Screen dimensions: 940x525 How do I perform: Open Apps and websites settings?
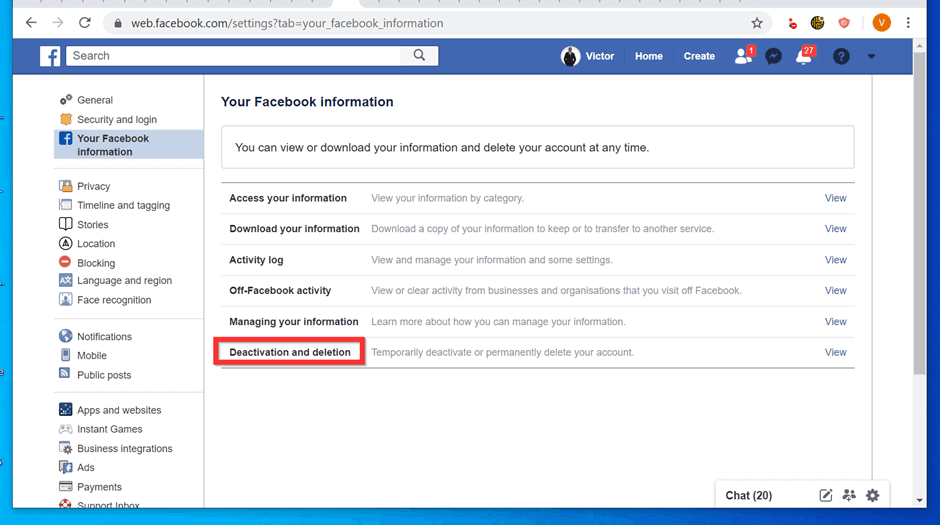119,410
